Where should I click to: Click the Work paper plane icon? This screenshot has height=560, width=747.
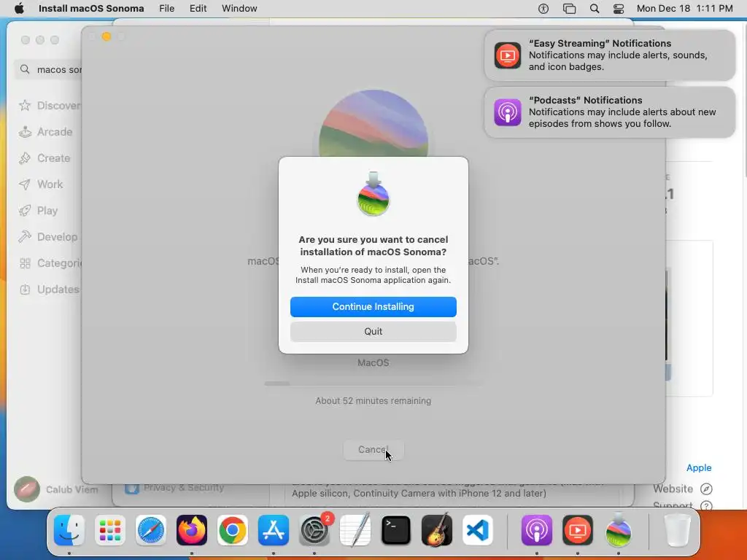25,184
